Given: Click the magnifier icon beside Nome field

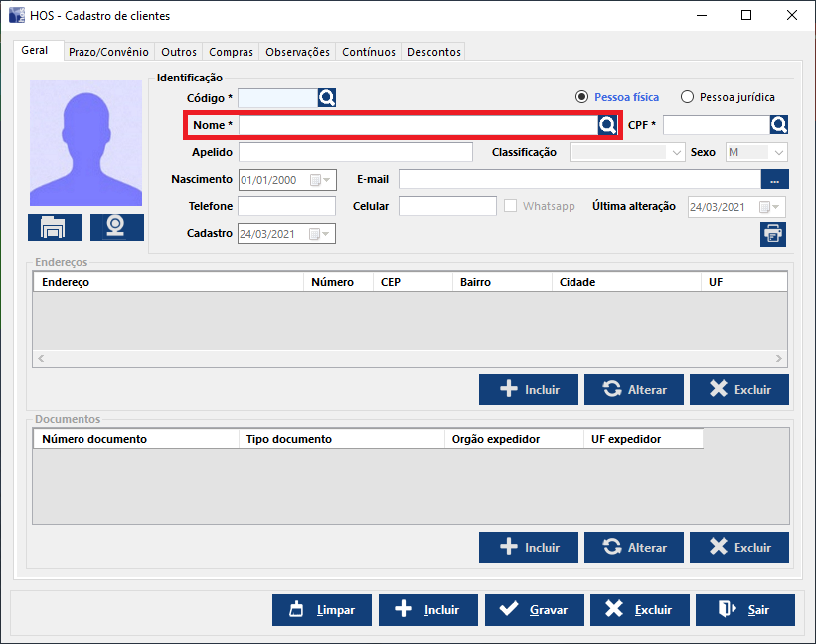Looking at the screenshot, I should pos(606,125).
